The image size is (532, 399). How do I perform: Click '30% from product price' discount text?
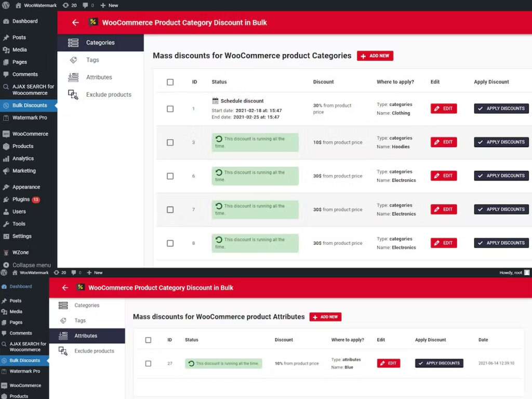(332, 109)
